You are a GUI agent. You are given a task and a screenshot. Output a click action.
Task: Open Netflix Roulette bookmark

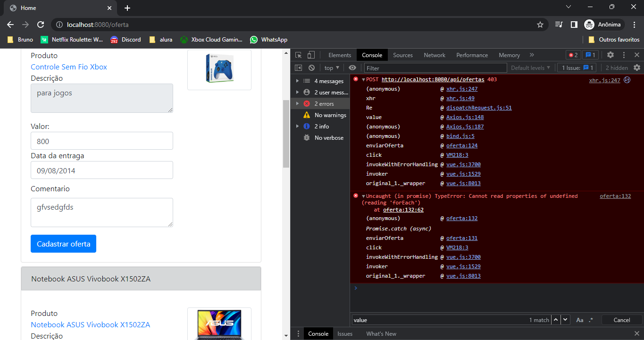pos(72,40)
